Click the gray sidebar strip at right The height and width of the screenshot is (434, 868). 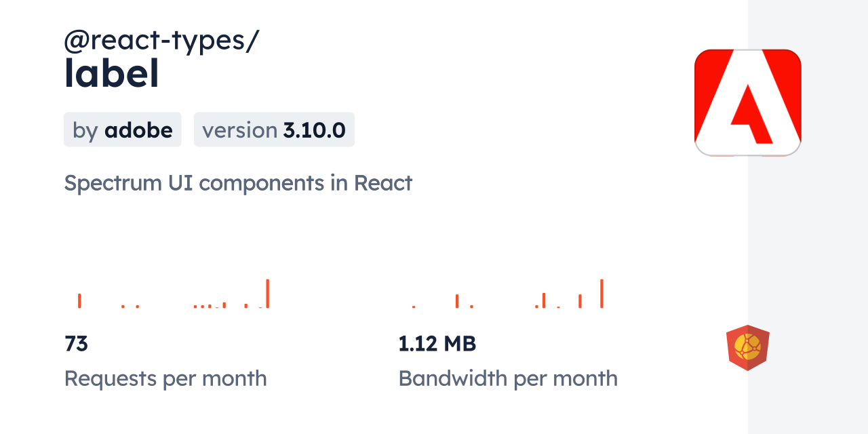click(x=808, y=217)
